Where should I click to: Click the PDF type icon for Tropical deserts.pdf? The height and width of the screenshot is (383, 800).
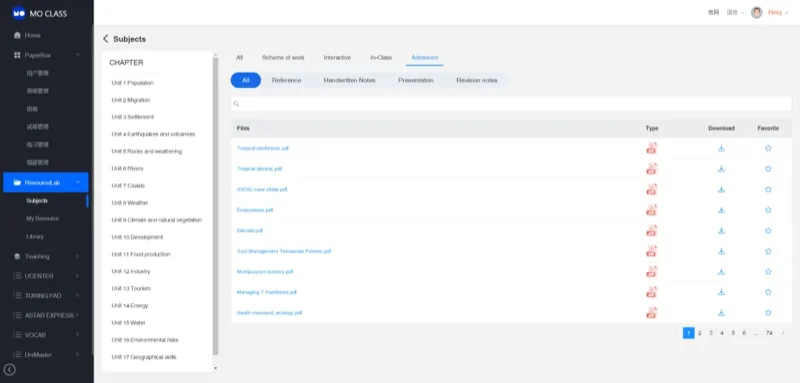(x=652, y=169)
